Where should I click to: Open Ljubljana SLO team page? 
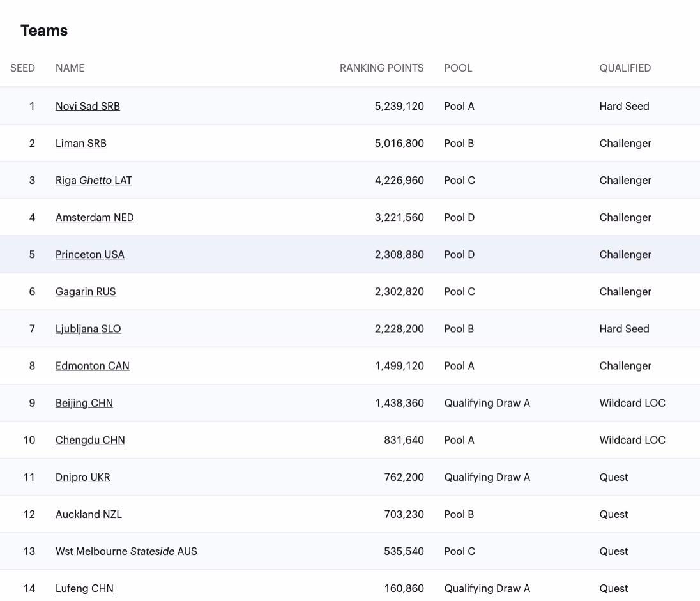pyautogui.click(x=88, y=328)
